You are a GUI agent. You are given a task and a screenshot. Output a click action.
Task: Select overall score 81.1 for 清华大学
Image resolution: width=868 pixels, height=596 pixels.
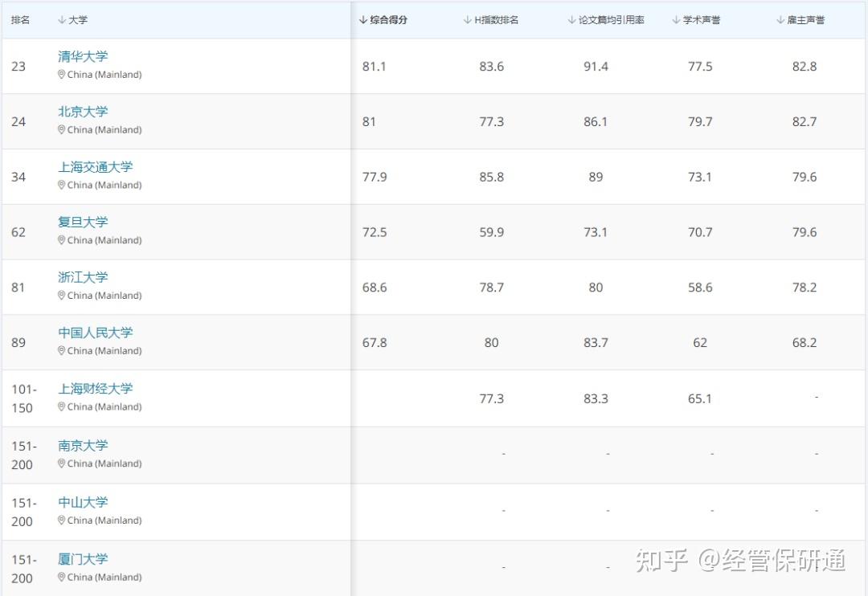tap(375, 67)
